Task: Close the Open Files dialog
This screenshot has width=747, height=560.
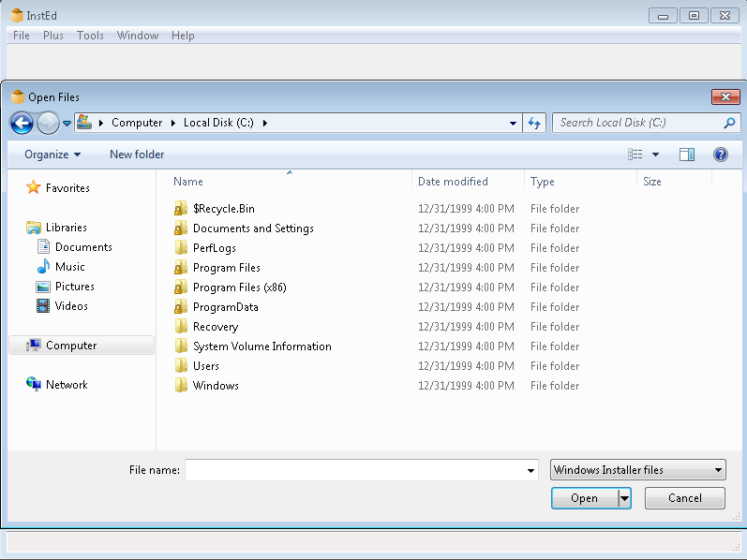Action: [725, 97]
